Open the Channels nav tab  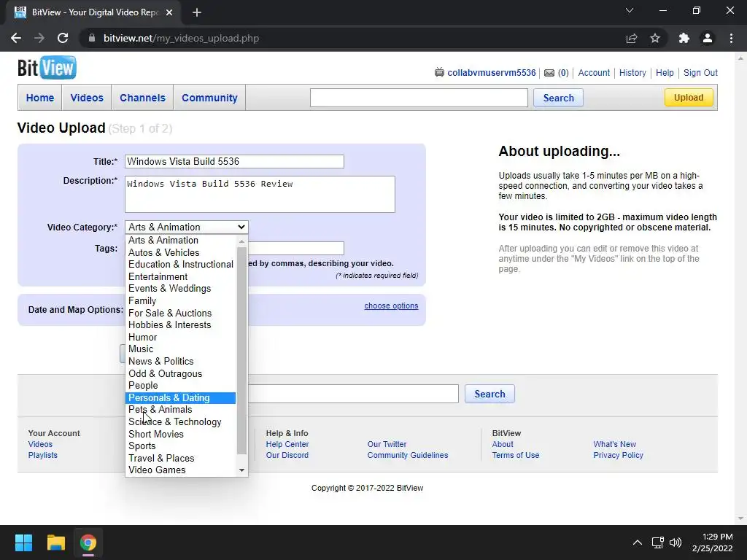tap(142, 98)
